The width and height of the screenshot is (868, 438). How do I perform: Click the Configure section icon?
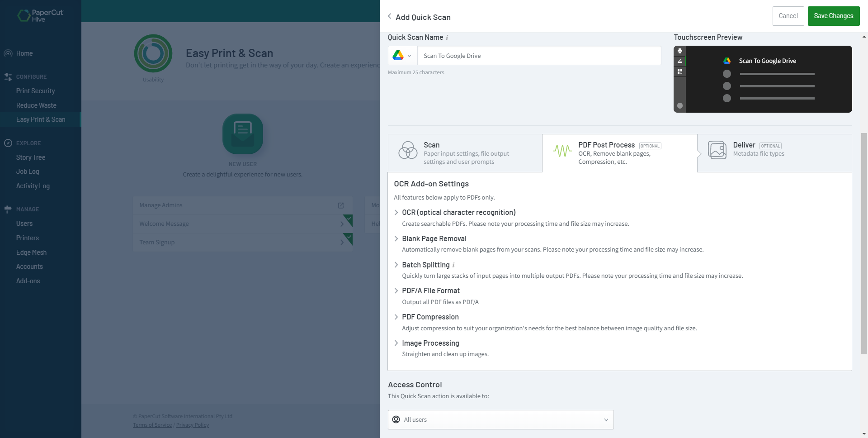pyautogui.click(x=8, y=77)
